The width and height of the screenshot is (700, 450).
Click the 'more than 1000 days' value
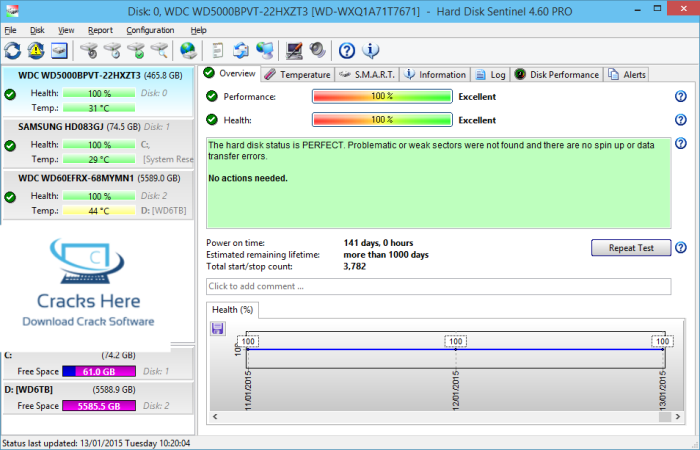386,254
